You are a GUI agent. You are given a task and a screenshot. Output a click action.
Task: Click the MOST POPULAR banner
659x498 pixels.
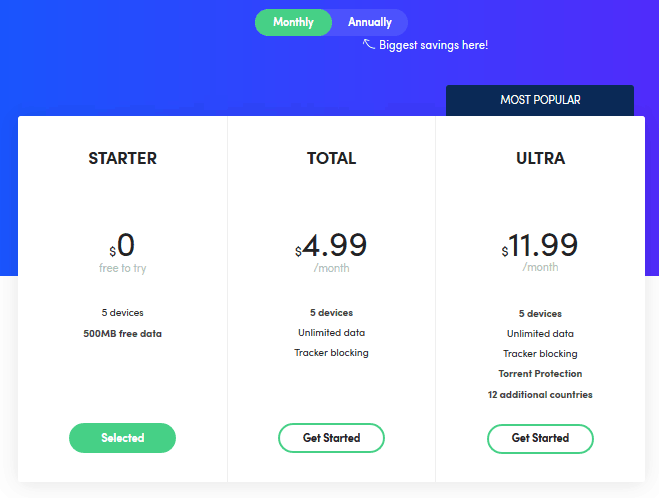540,100
